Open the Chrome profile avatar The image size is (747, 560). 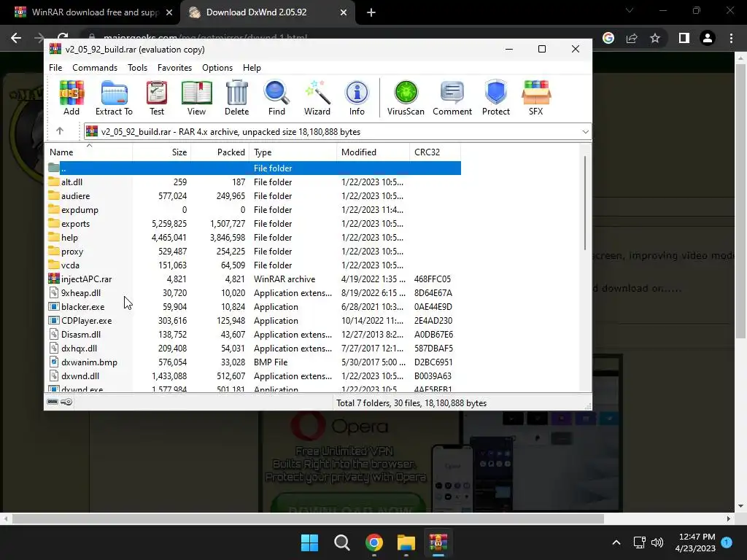coord(708,38)
